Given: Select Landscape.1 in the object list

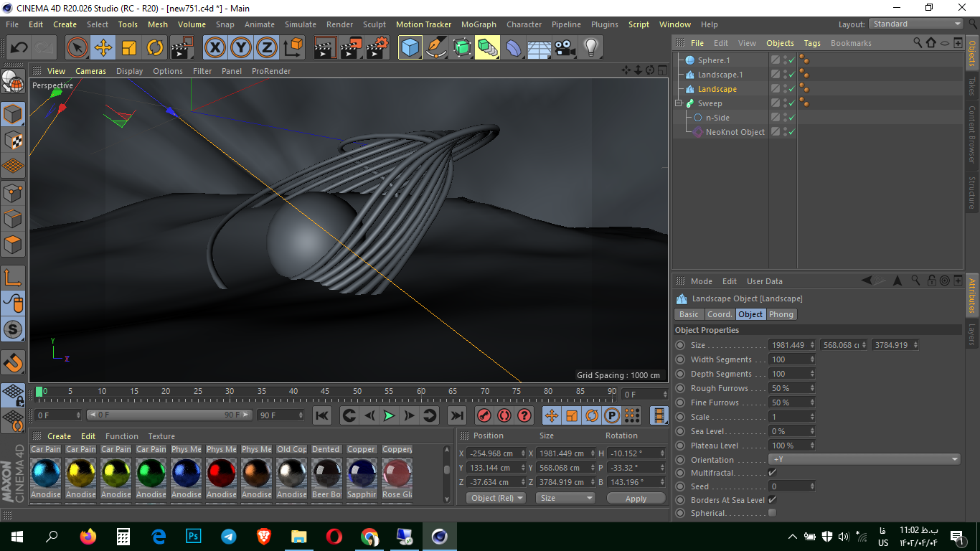Looking at the screenshot, I should pyautogui.click(x=720, y=75).
